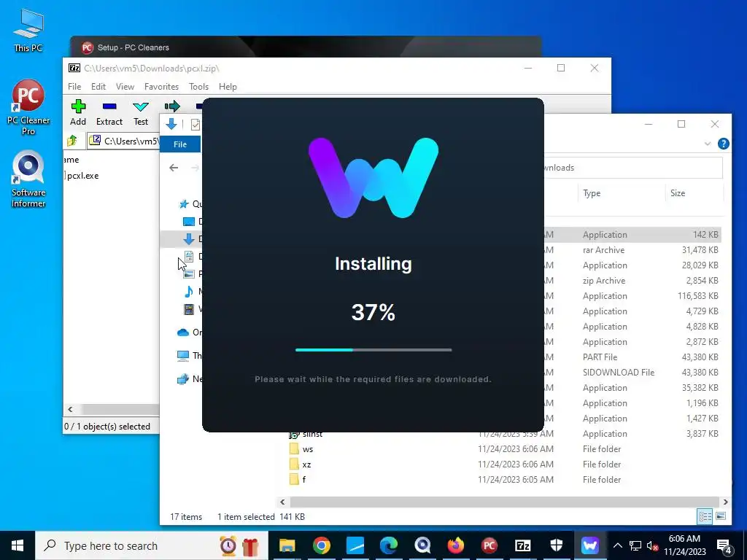
Task: Click the Add button in 7-Zip toolbar
Action: [78, 112]
